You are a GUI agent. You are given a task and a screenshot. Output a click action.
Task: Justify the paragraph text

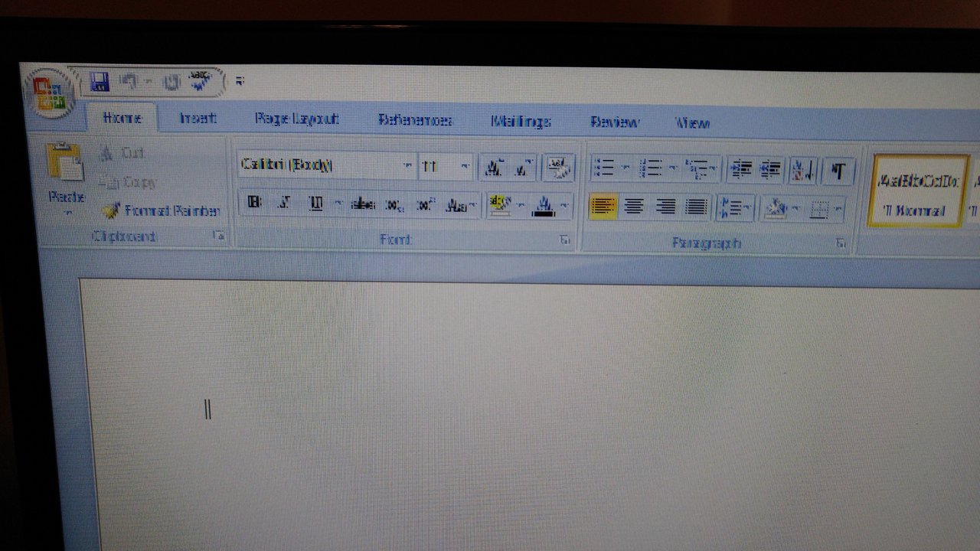click(696, 207)
